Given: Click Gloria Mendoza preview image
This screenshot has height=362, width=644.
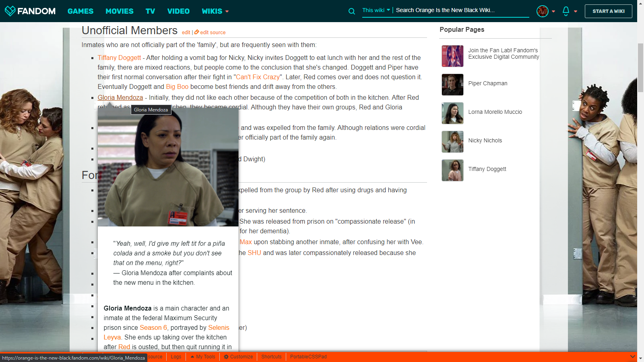Looking at the screenshot, I should tap(168, 167).
